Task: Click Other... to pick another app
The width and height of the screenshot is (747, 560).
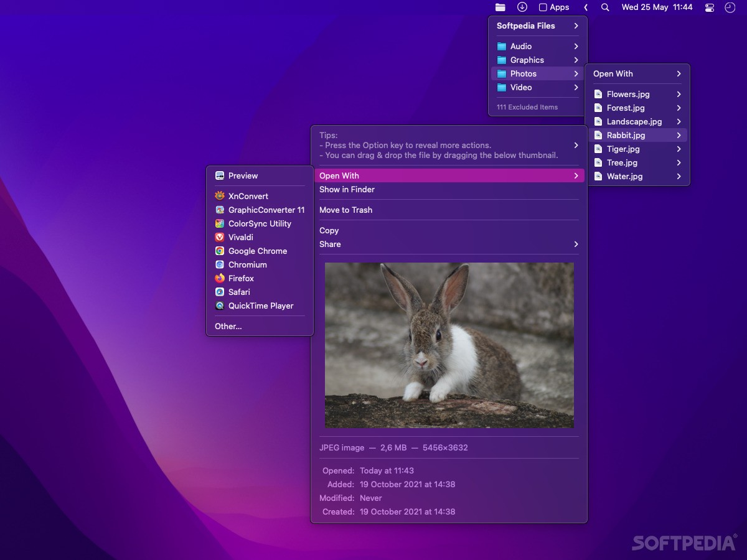Action: point(228,326)
